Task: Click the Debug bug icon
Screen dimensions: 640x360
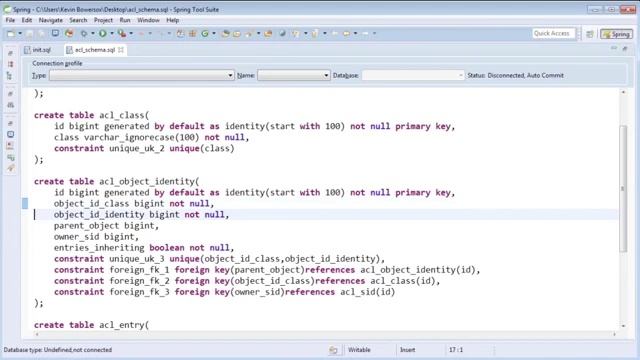Action: [x=84, y=33]
